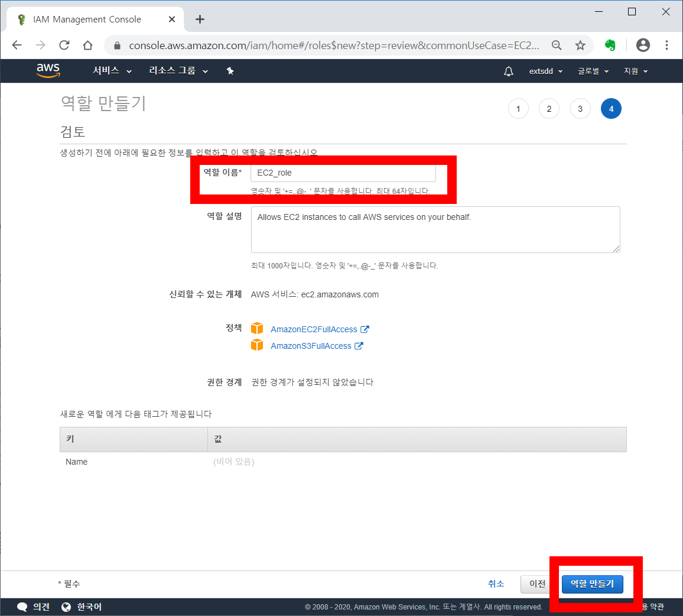683x616 pixels.
Task: Click the 이전 previous button
Action: (535, 583)
